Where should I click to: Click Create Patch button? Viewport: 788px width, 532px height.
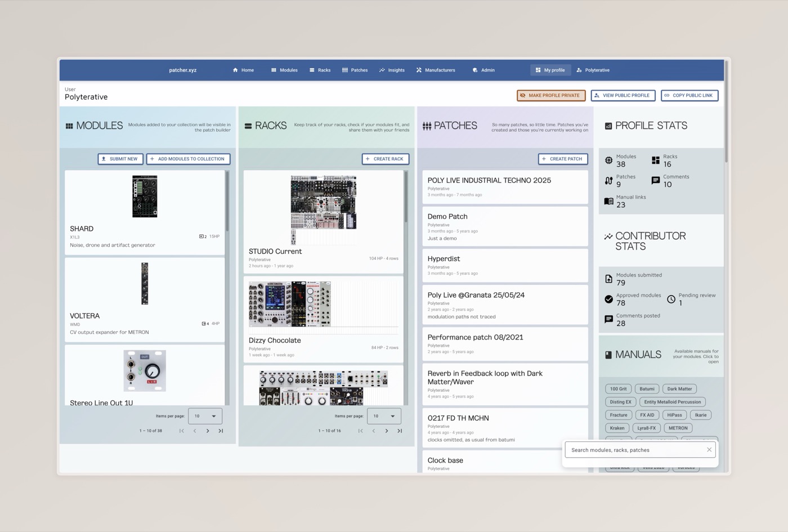point(563,159)
